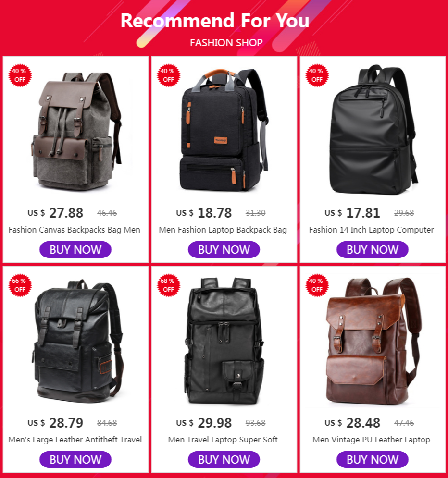Screen dimensions: 448x478
Task: Click the 68% OFF discount badge
Action: (168, 285)
